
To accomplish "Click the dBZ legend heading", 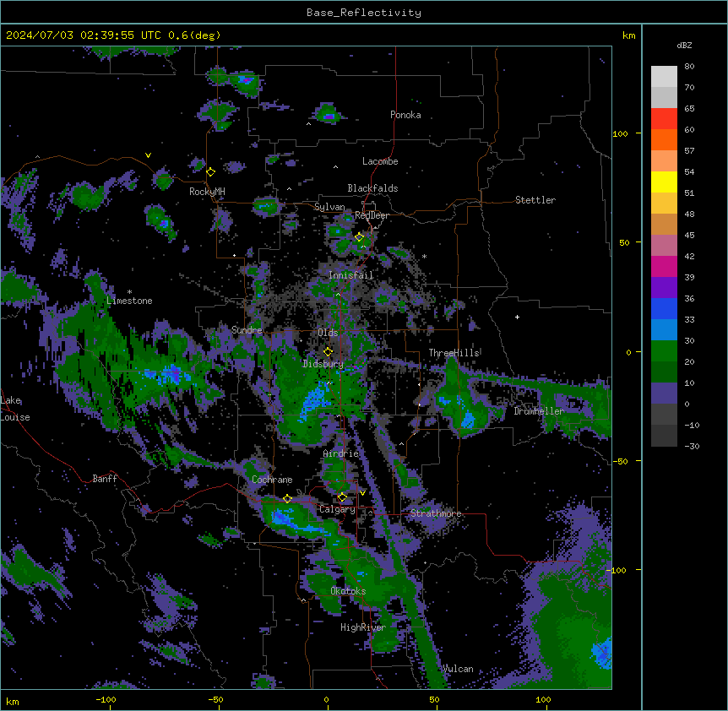I will coord(684,45).
